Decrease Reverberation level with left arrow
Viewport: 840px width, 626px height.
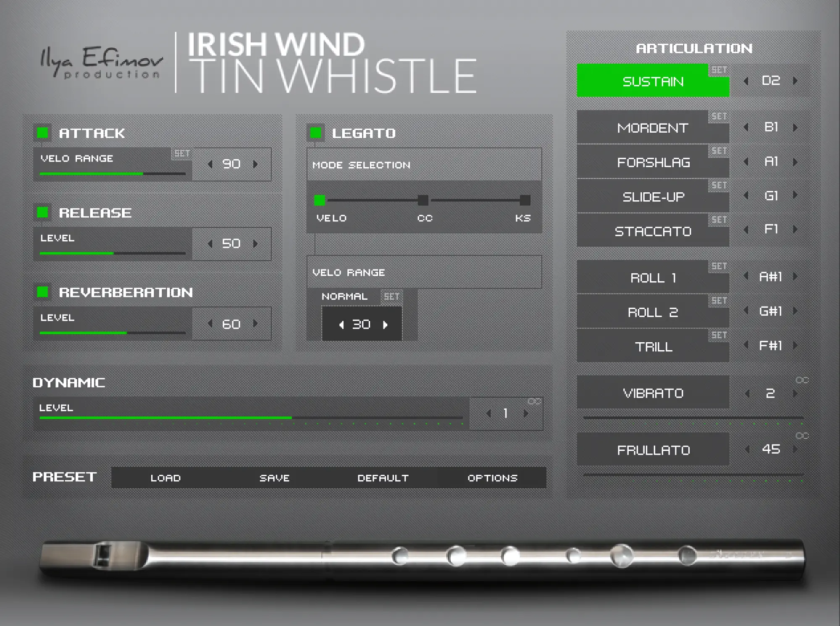[210, 323]
